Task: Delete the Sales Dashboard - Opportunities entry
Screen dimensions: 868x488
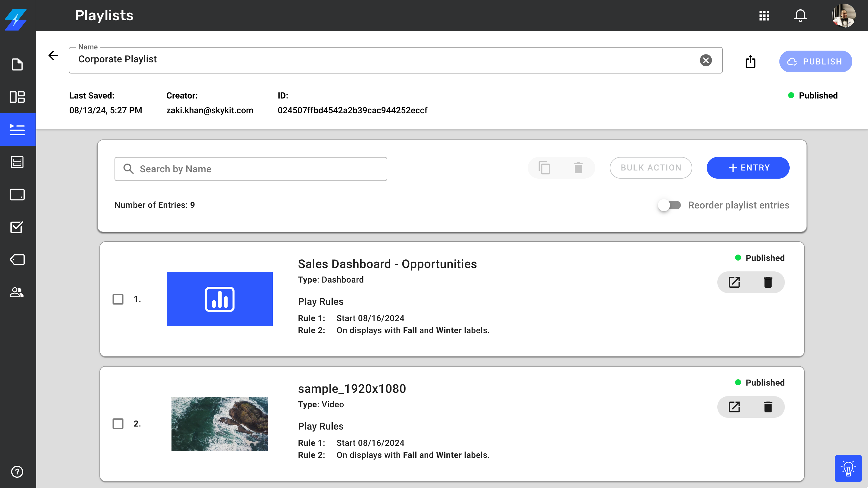Action: pyautogui.click(x=768, y=282)
